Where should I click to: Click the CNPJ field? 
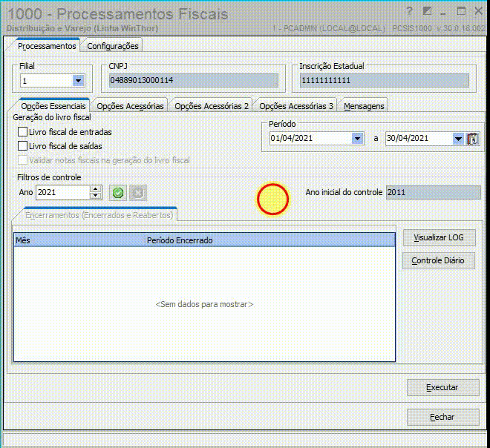(194, 80)
